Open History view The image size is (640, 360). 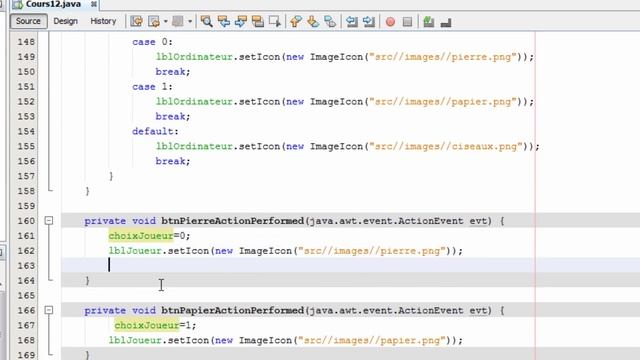tap(103, 21)
